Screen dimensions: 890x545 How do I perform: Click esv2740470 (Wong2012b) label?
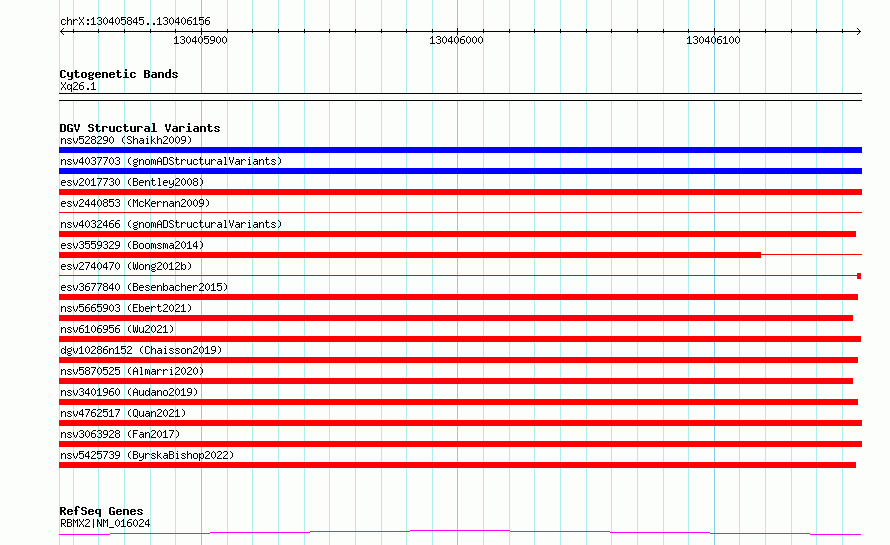126,266
